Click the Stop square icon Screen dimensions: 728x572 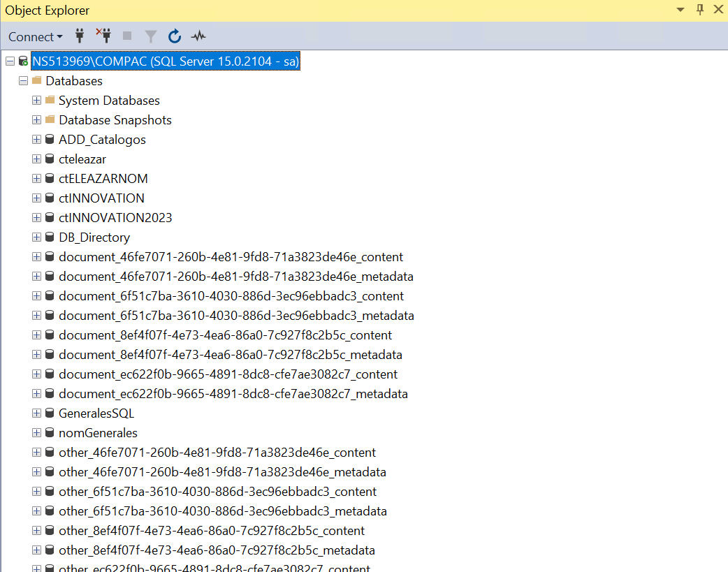click(x=127, y=36)
